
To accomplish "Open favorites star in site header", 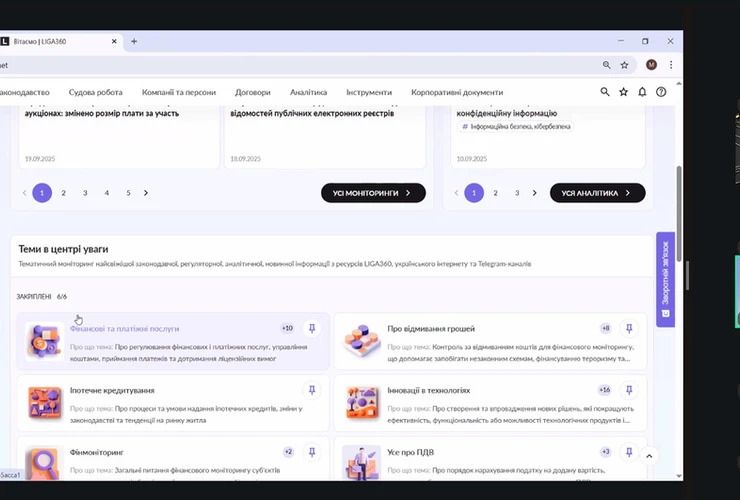I will click(x=624, y=92).
